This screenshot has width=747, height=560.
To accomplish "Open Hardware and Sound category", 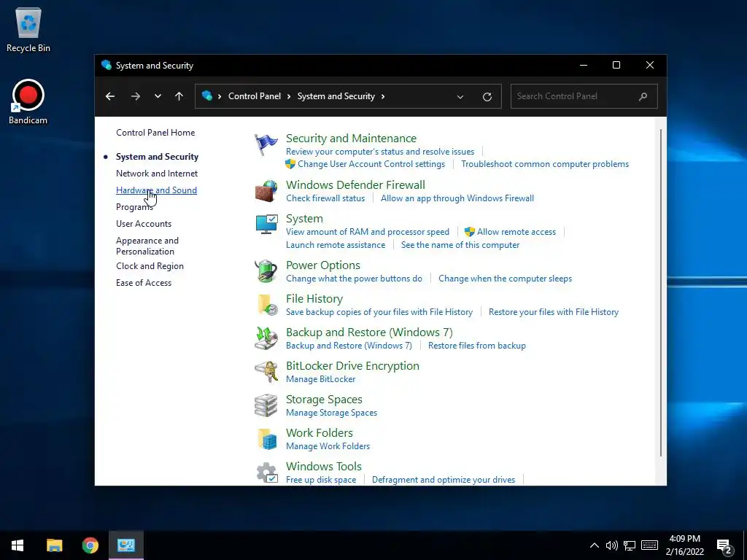I will pos(156,190).
